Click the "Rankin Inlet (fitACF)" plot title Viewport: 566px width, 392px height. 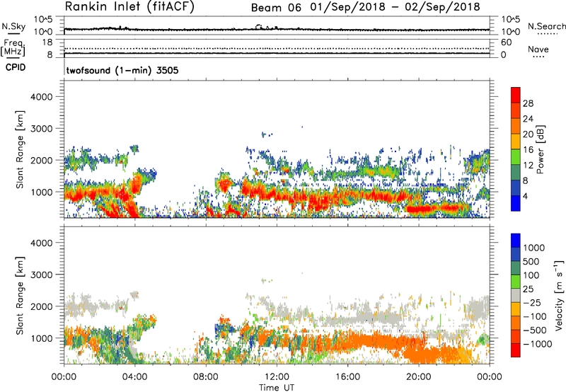129,6
